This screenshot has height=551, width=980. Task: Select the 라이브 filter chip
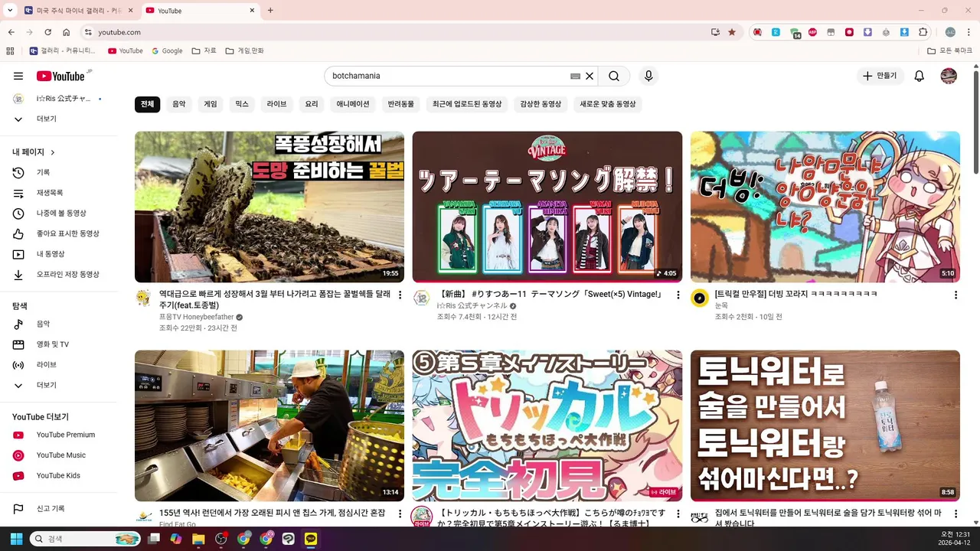(276, 104)
